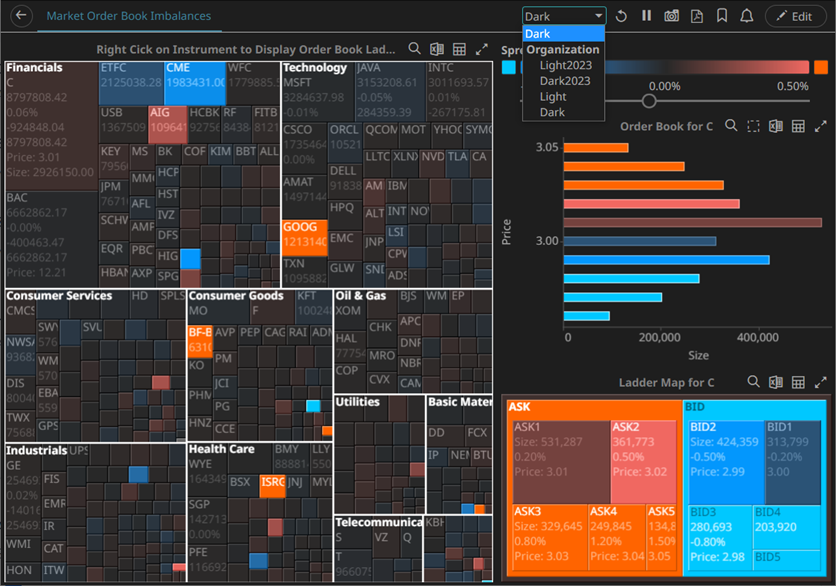The height and width of the screenshot is (586, 836).
Task: Choose Light2023 theme from the list
Action: [566, 65]
